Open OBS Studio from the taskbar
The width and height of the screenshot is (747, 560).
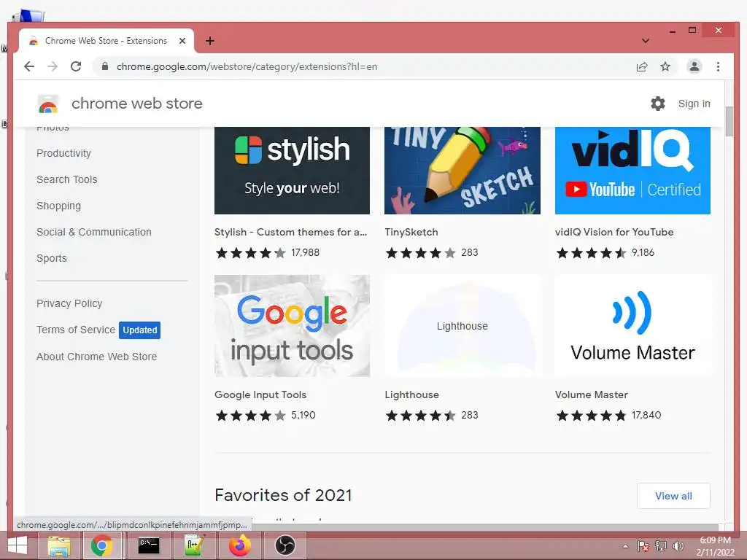(285, 545)
